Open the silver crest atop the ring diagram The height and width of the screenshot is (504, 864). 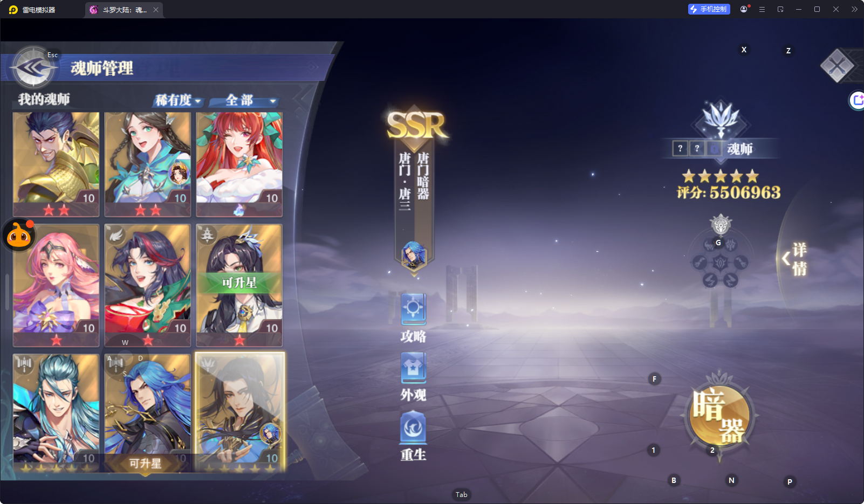(x=721, y=224)
